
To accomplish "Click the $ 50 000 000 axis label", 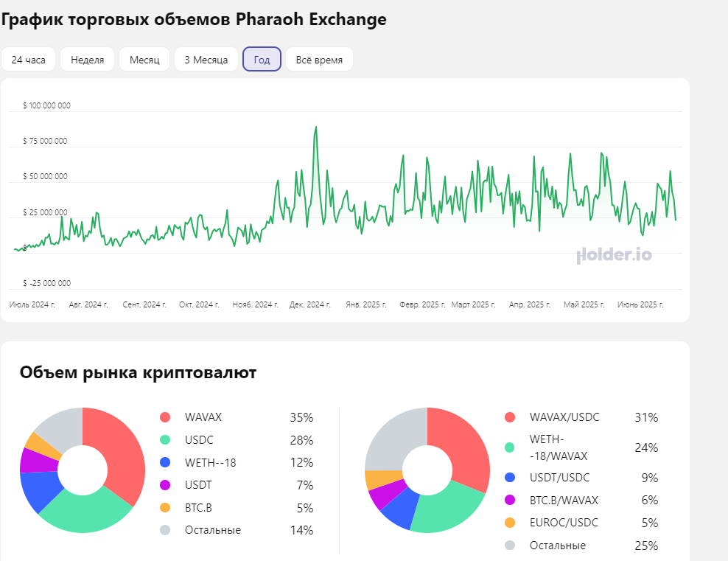I will pyautogui.click(x=45, y=176).
